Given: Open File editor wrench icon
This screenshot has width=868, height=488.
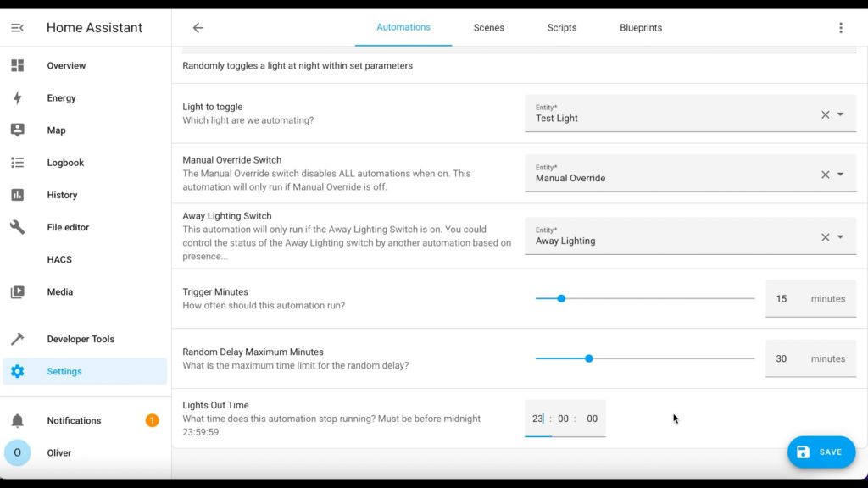Looking at the screenshot, I should tap(17, 227).
